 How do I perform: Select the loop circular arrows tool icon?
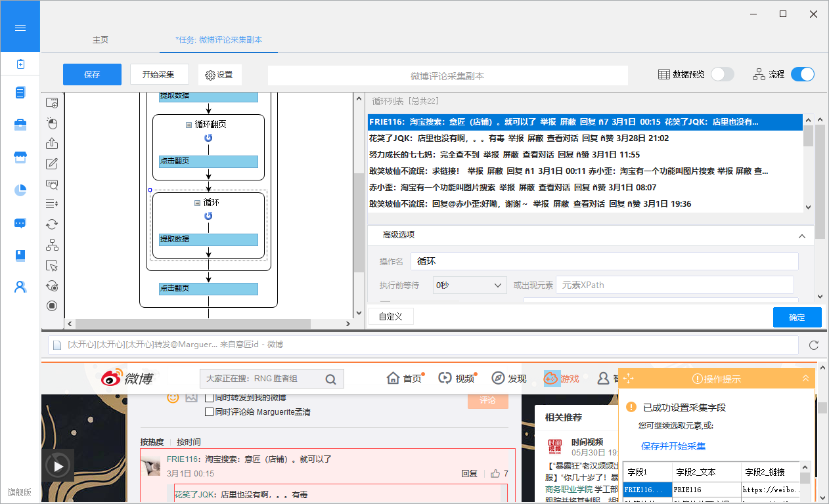(x=52, y=224)
